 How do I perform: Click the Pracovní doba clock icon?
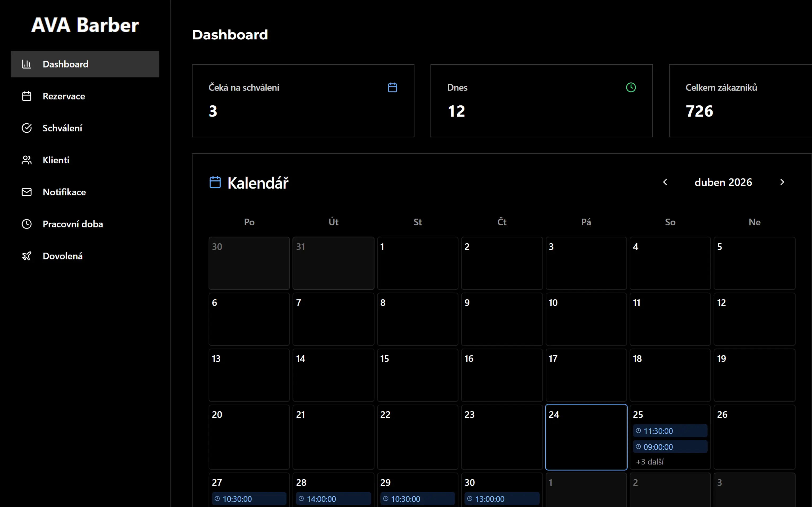pos(26,224)
